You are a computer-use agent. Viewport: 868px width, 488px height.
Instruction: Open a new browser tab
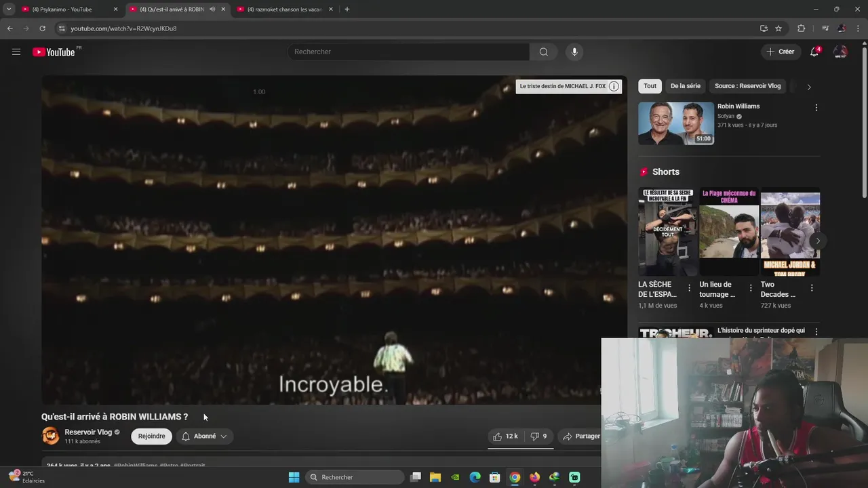[347, 9]
